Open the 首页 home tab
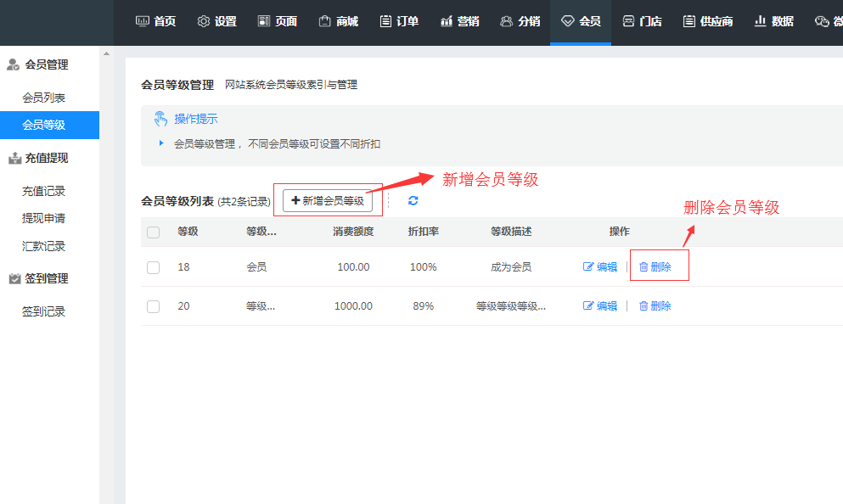 click(x=155, y=21)
